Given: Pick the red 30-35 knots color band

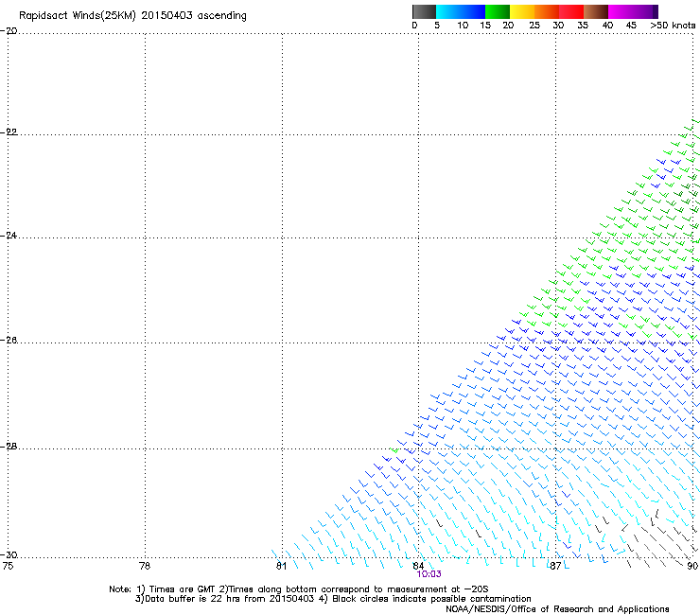Looking at the screenshot, I should click(571, 11).
